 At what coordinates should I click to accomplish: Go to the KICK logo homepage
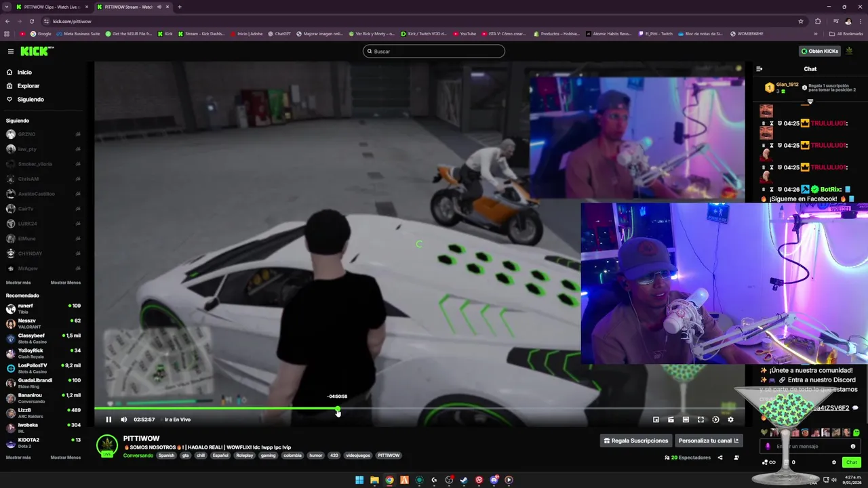pos(37,51)
